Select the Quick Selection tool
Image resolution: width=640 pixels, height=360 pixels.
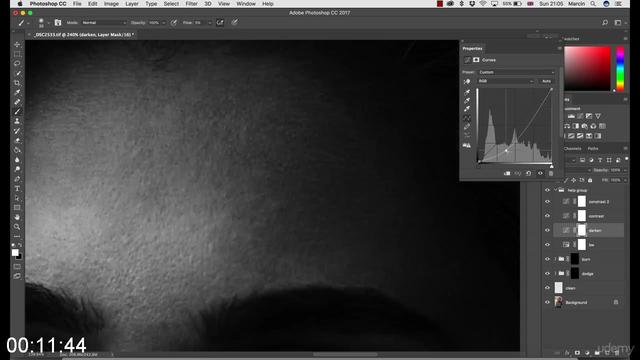coord(17,73)
